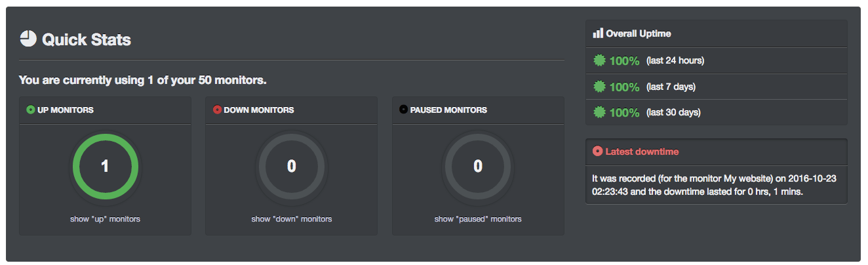Image resolution: width=868 pixels, height=265 pixels.
Task: Open the show "down" monitors link
Action: [x=291, y=218]
